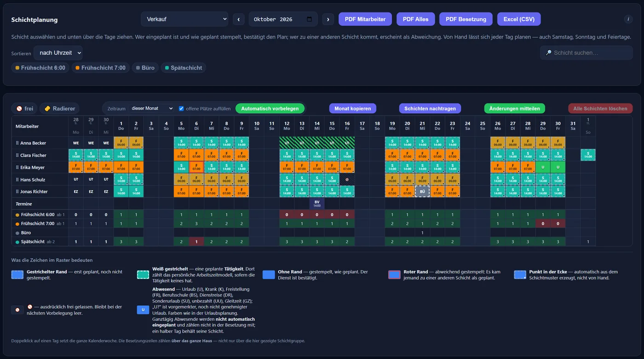Viewport: 644px width, 359px height.
Task: Click the PDF Besetzung button
Action: click(x=466, y=19)
